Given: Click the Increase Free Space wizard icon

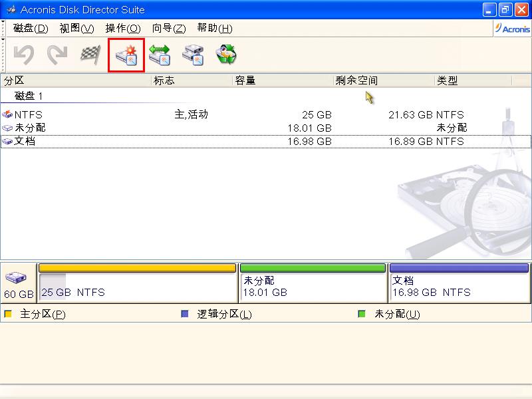Looking at the screenshot, I should click(158, 55).
